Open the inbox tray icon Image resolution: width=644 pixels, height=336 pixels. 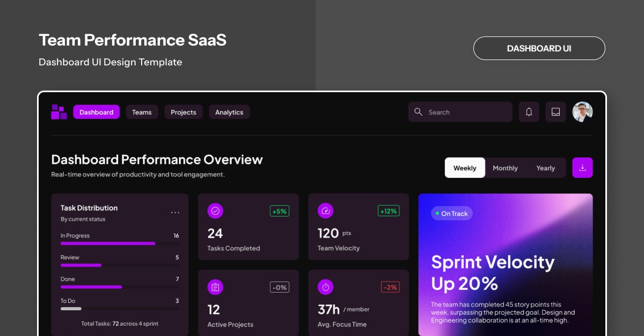point(555,112)
